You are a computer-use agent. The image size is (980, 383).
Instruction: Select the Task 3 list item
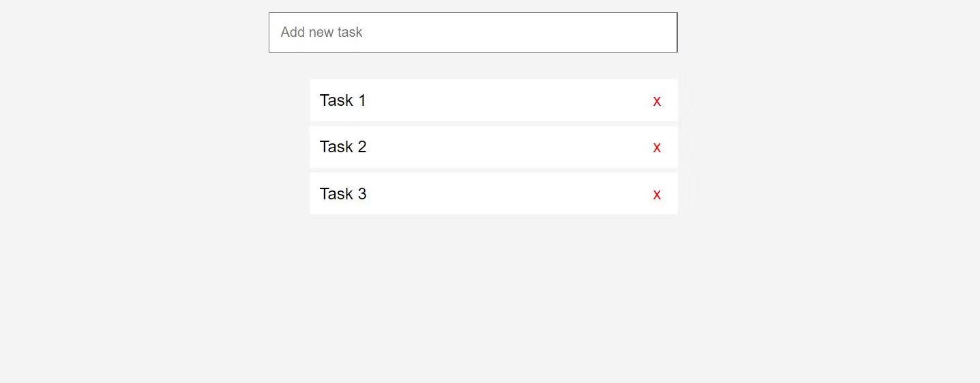click(x=493, y=194)
